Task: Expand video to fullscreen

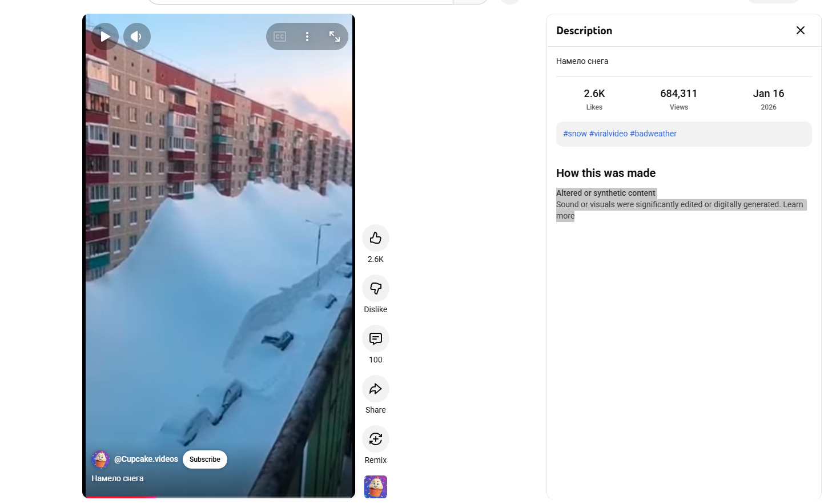Action: point(335,37)
